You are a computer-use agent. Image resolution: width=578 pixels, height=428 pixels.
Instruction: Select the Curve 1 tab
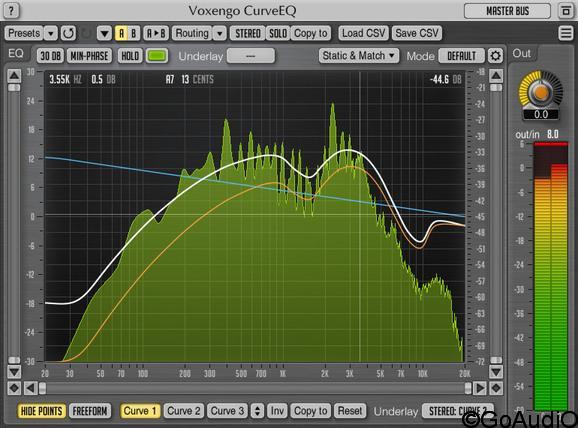[x=140, y=411]
